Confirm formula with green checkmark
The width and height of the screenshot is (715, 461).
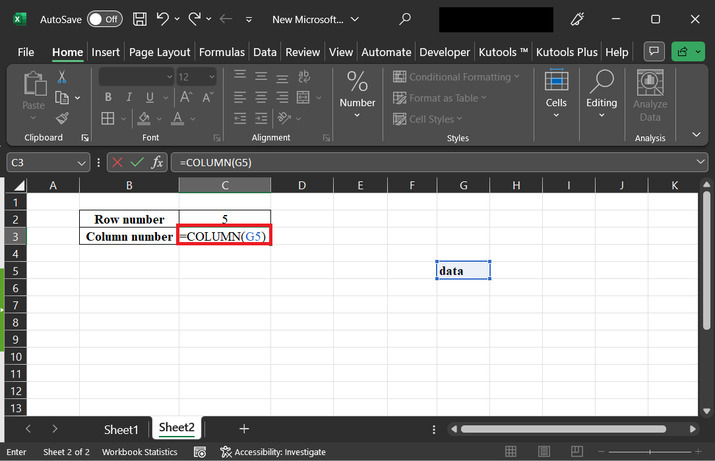coord(137,162)
